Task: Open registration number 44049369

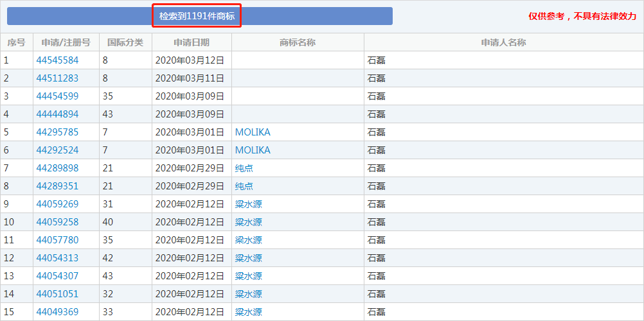Action: coord(57,312)
